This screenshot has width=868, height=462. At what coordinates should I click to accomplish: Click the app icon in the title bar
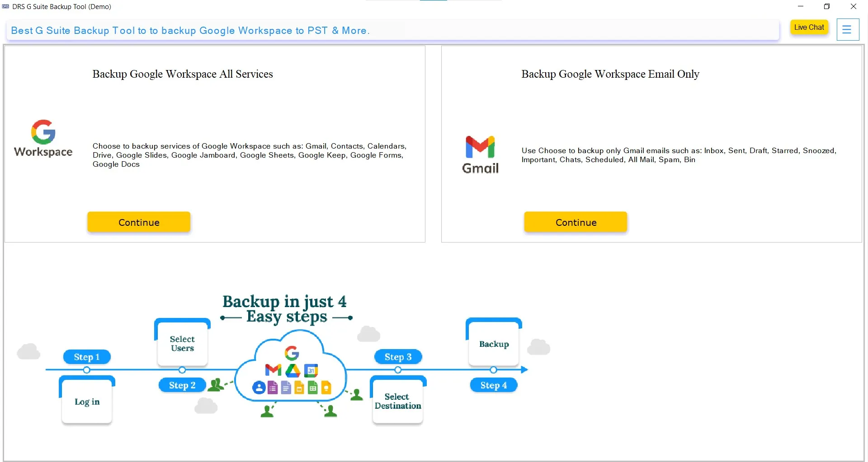pyautogui.click(x=5, y=6)
